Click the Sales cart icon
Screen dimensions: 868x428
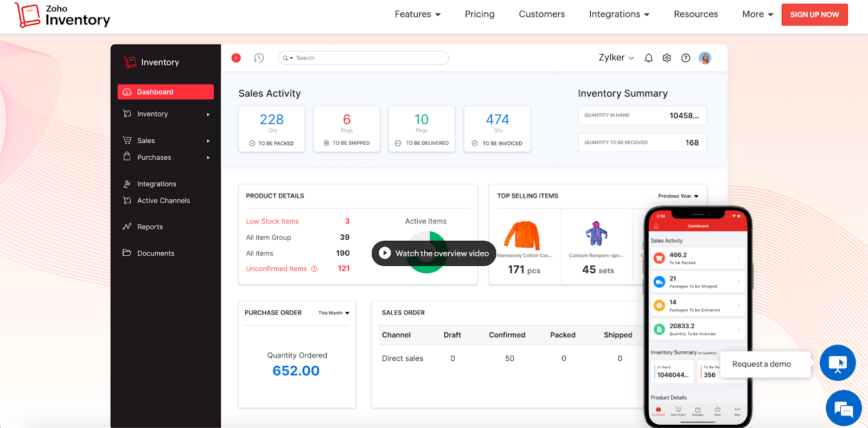point(127,140)
